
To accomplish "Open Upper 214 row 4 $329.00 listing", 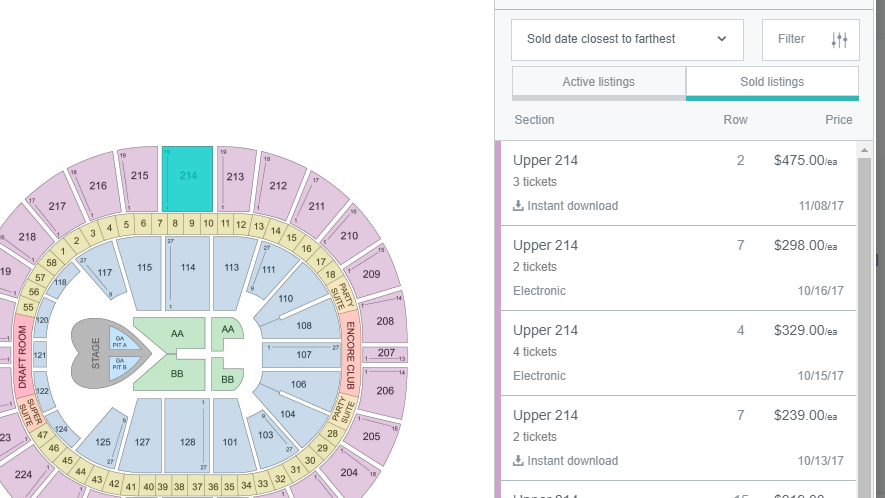I will 678,353.
